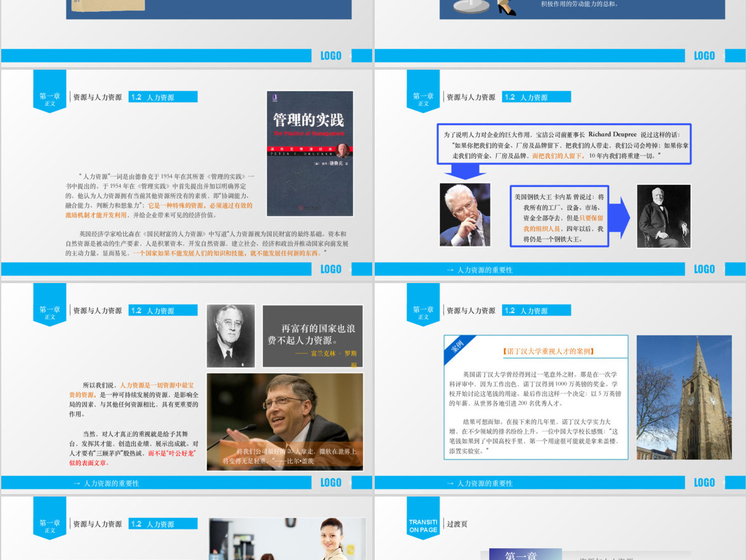Image resolution: width=747 pixels, height=560 pixels.
Task: Select the Roosevelt black-and-white portrait
Action: pos(231,336)
